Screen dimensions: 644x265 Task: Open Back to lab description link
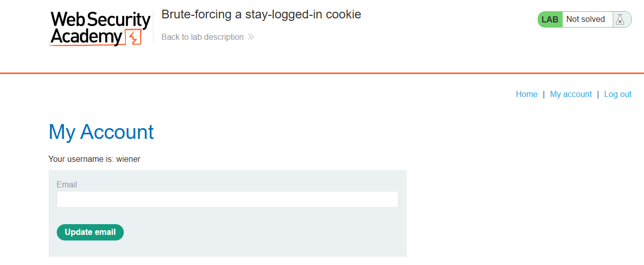click(x=203, y=37)
